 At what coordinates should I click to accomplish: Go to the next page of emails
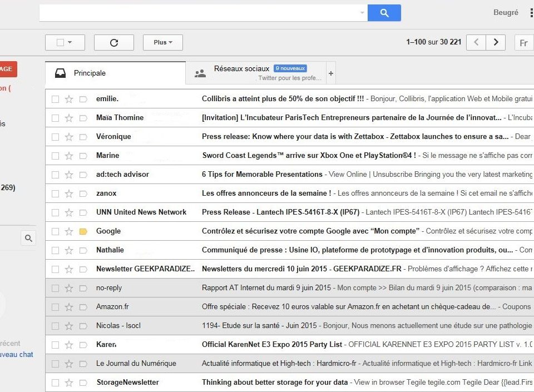(496, 42)
